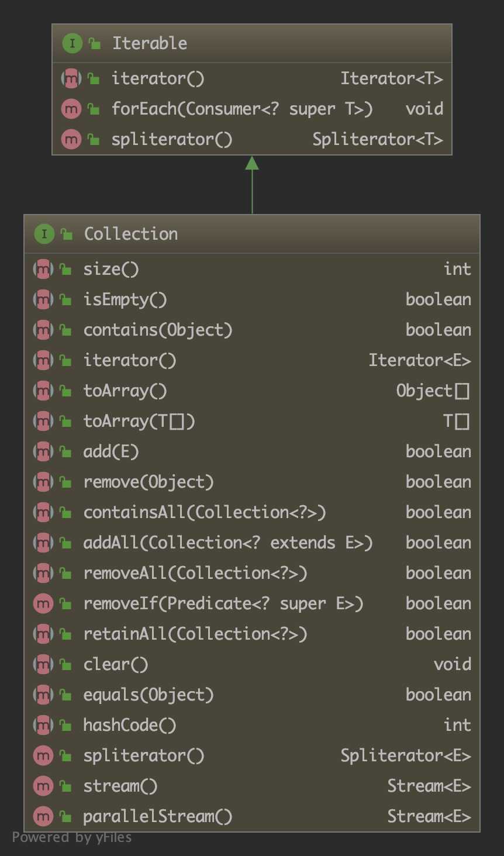The height and width of the screenshot is (856, 504).
Task: Click the Spliterator<E> return type
Action: point(406,755)
